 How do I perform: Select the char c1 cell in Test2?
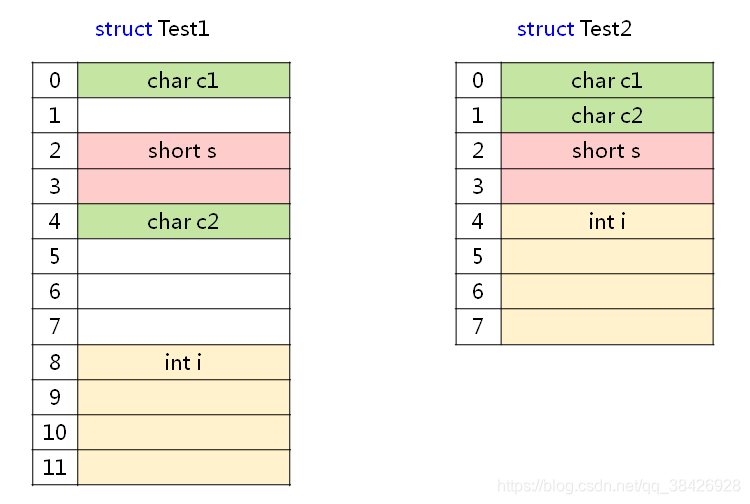pyautogui.click(x=607, y=80)
